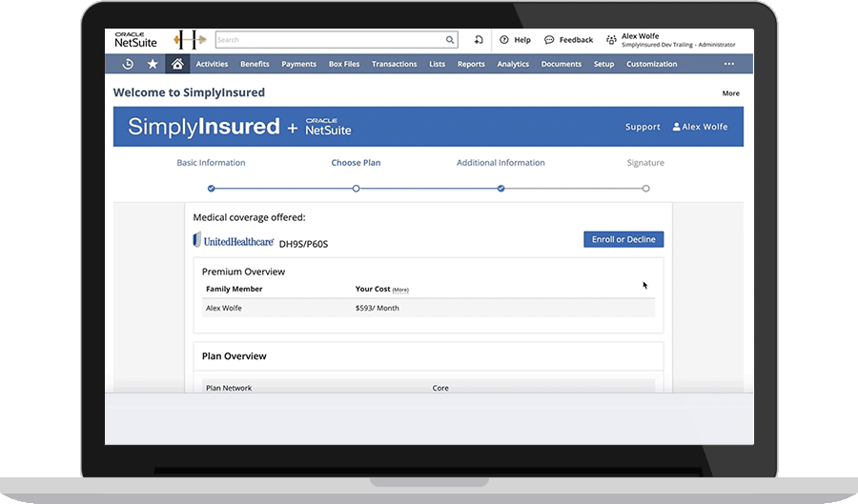Click the search magnifier icon
Viewport: 858px width, 504px height.
[450, 40]
